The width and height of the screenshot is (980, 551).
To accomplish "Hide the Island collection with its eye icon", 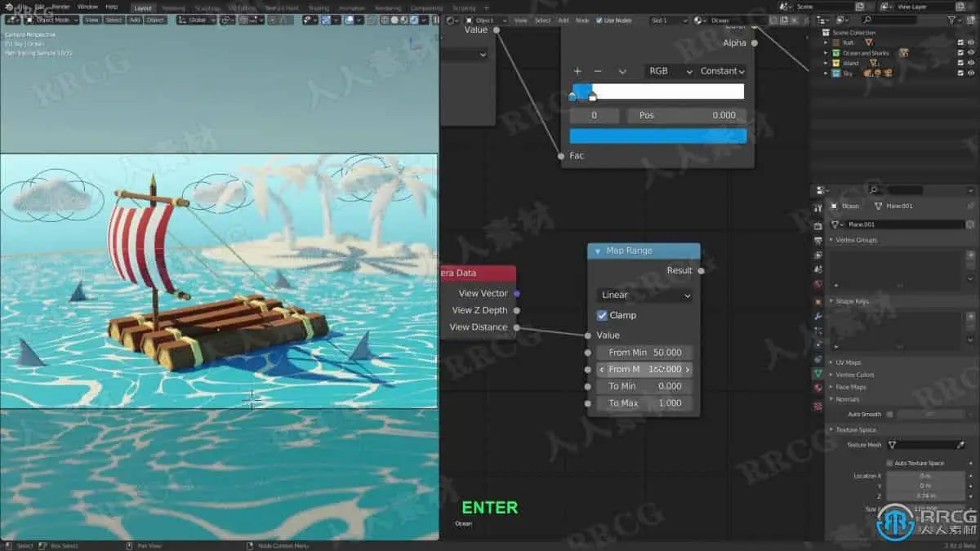I will [x=971, y=63].
